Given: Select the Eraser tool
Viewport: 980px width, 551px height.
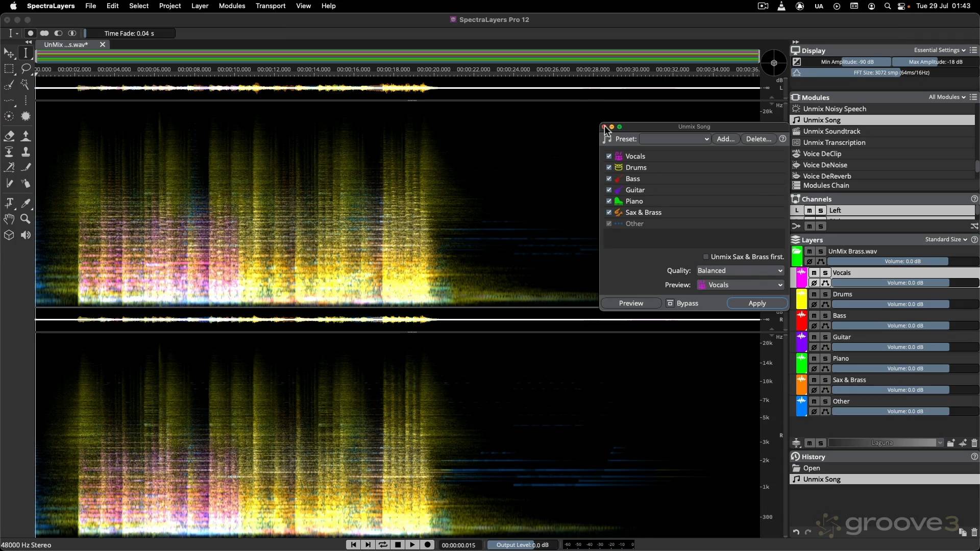Looking at the screenshot, I should [9, 136].
